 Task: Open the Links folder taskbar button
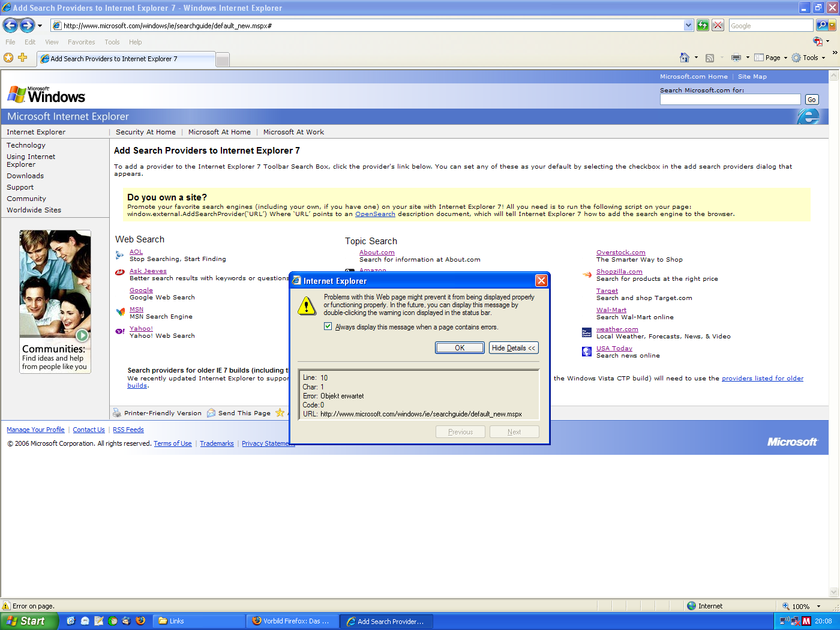[200, 621]
